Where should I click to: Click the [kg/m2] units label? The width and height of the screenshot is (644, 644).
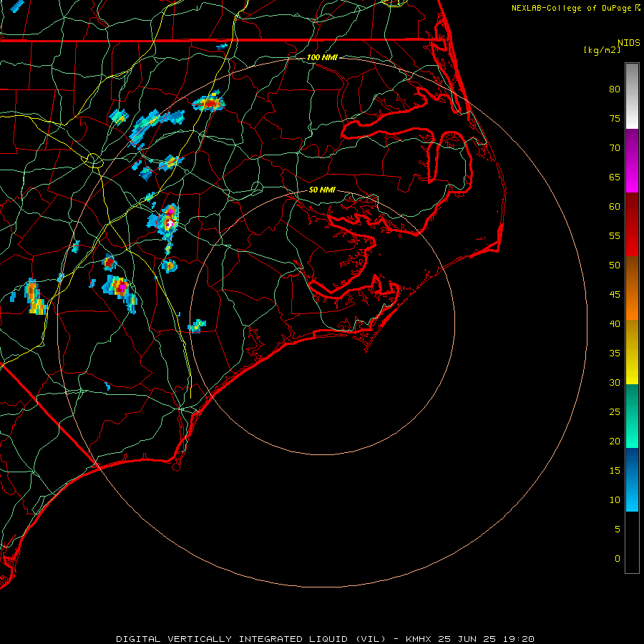[x=602, y=50]
